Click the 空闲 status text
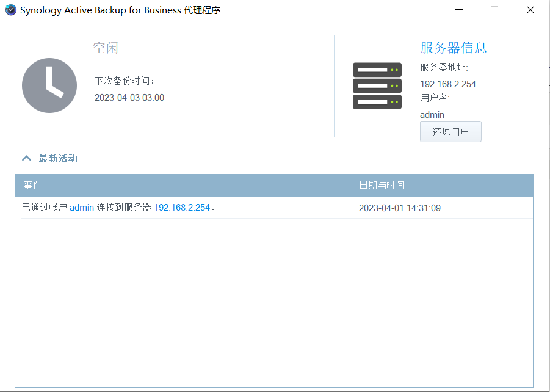 105,48
